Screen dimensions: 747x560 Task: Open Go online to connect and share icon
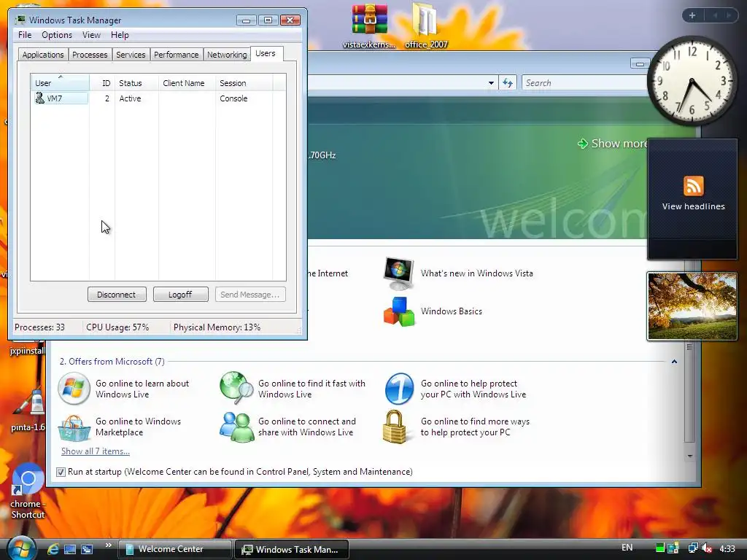point(236,427)
